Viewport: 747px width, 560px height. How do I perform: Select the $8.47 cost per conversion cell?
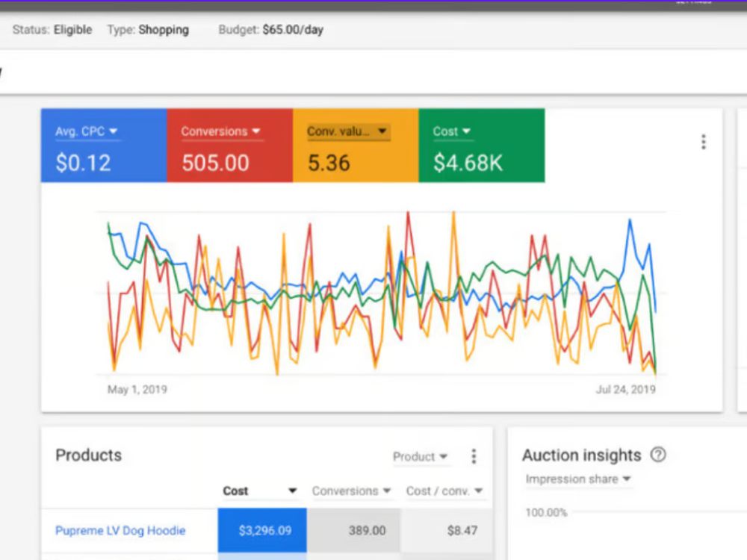pos(447,530)
